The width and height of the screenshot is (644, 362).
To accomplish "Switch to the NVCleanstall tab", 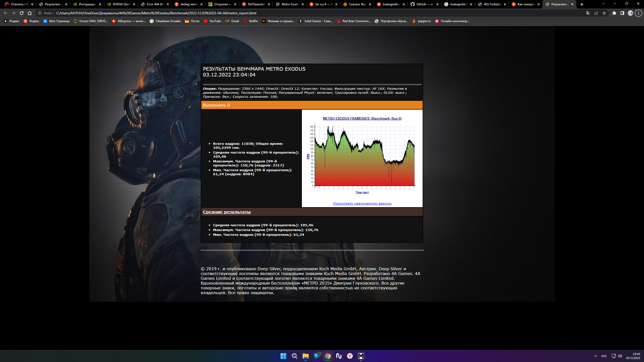I will tap(256, 4).
